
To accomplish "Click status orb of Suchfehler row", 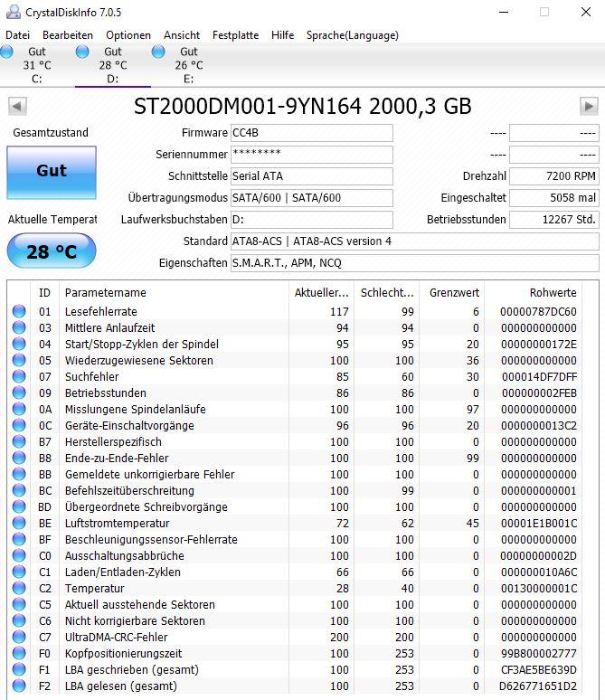I will point(19,376).
